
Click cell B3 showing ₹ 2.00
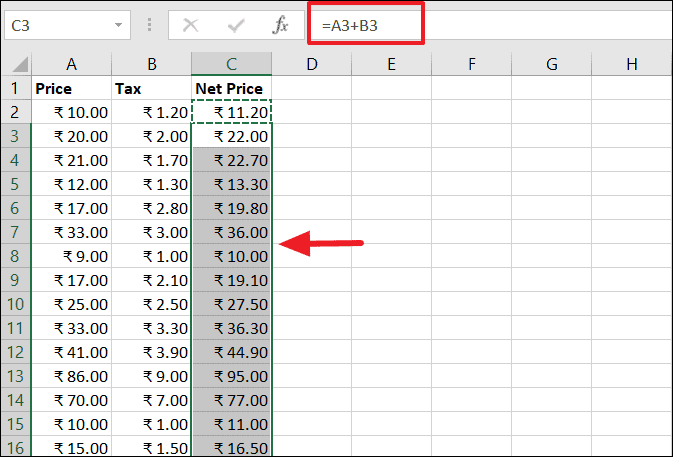tap(152, 136)
